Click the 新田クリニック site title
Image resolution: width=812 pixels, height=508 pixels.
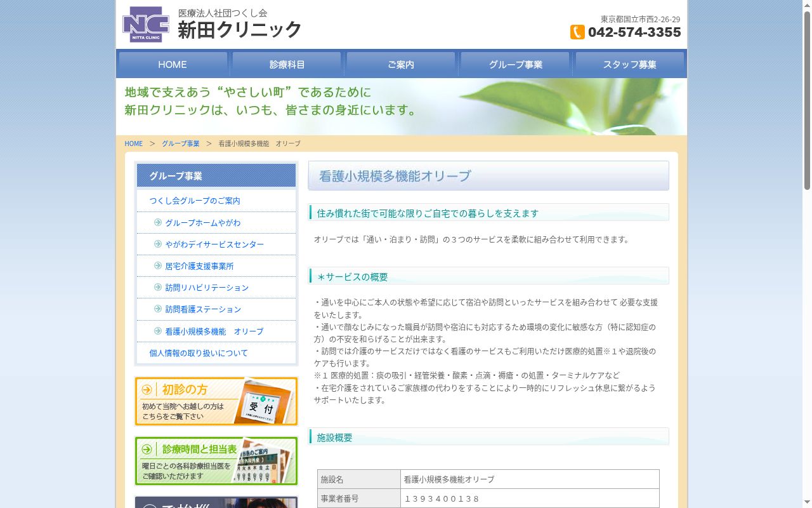(240, 29)
